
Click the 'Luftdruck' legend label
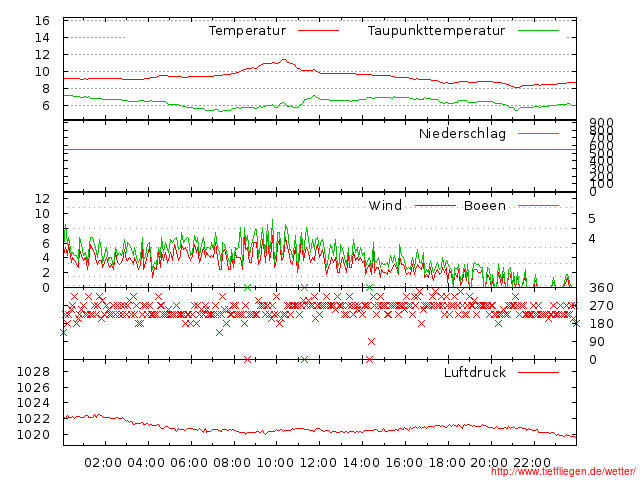coord(475,372)
